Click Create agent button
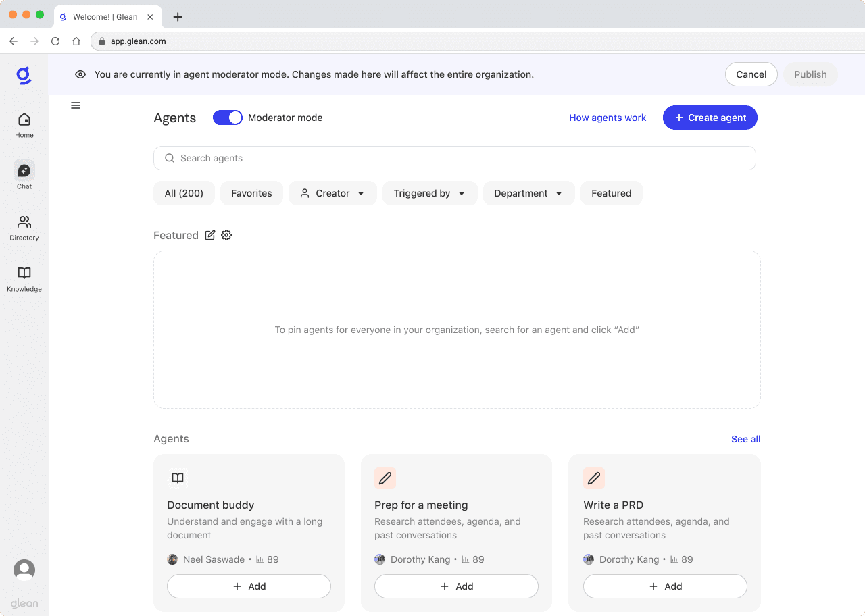The width and height of the screenshot is (865, 616). point(710,118)
